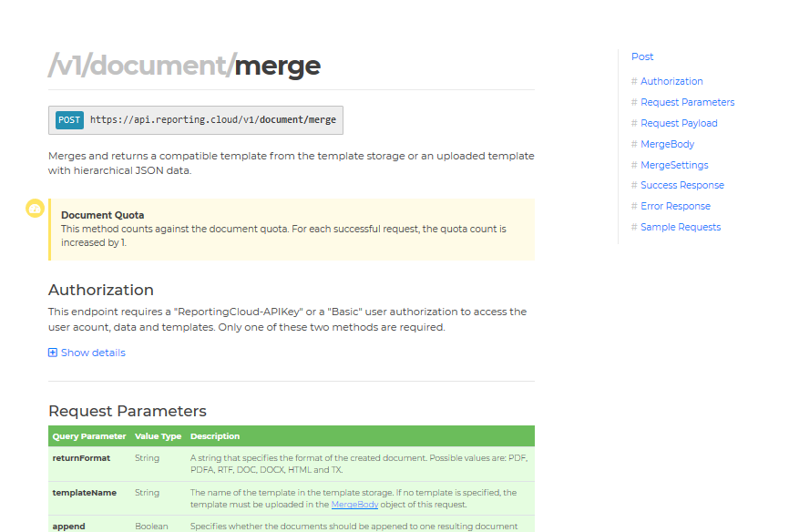Image resolution: width=789 pixels, height=532 pixels.
Task: Click the blue POST method badge
Action: click(x=69, y=120)
